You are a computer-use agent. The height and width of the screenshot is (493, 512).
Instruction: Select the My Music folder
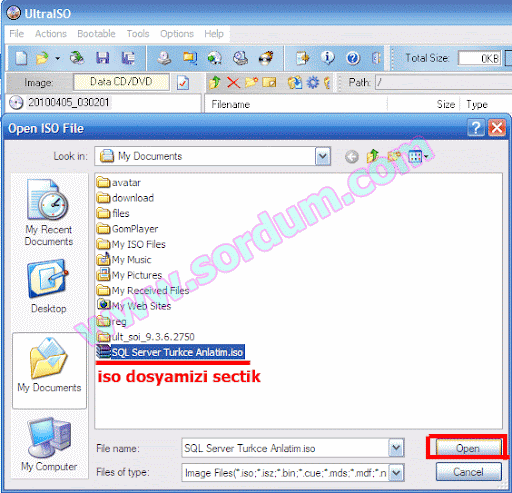pos(124,259)
